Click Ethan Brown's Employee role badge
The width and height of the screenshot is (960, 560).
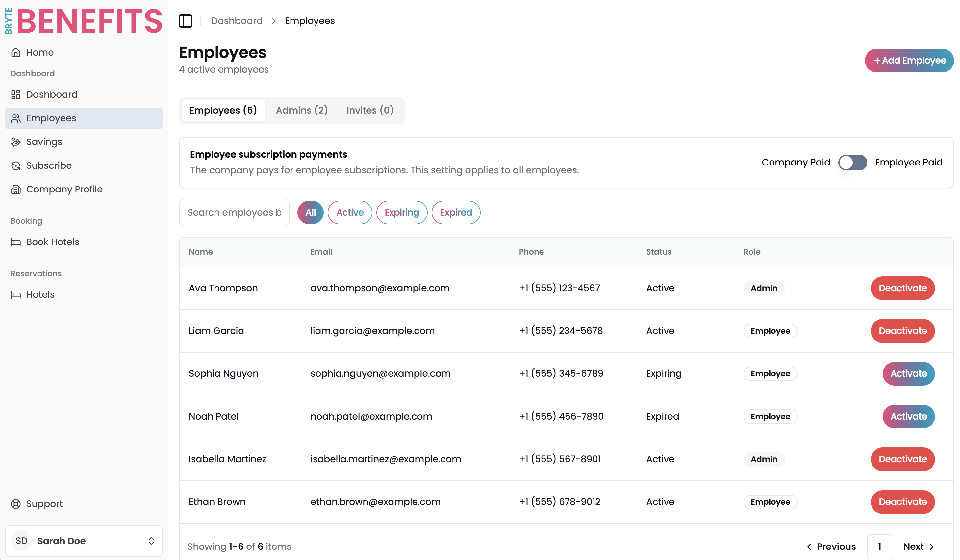tap(770, 502)
